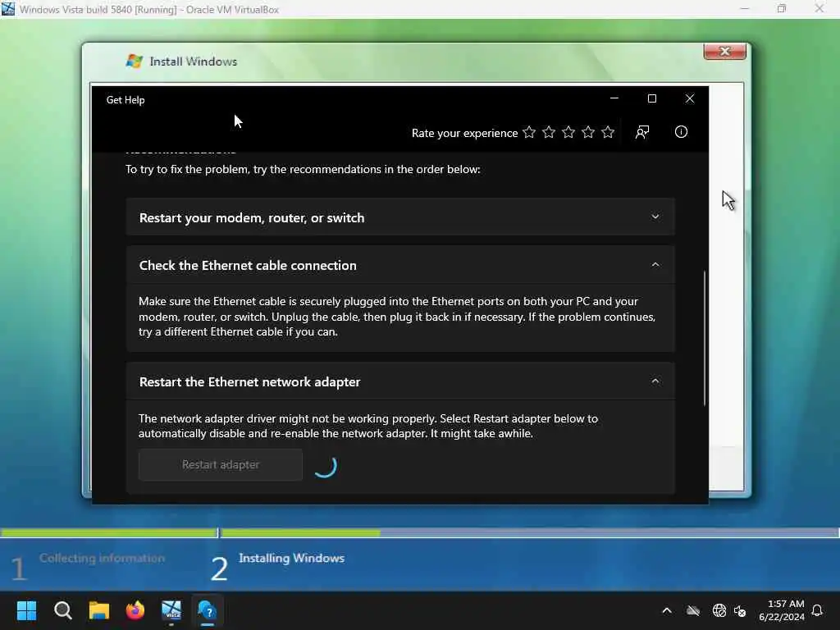Close the Get Help window
This screenshot has width=840, height=630.
coord(690,98)
